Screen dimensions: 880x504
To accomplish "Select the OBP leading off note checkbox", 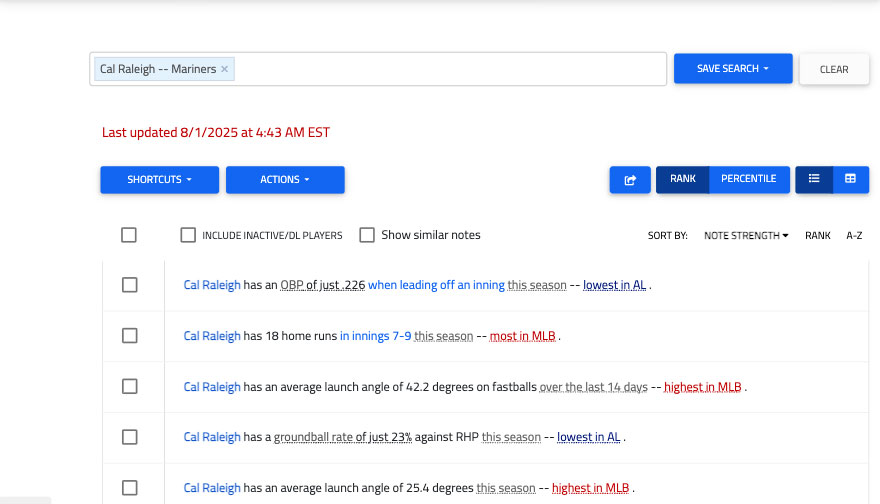I will tap(129, 285).
